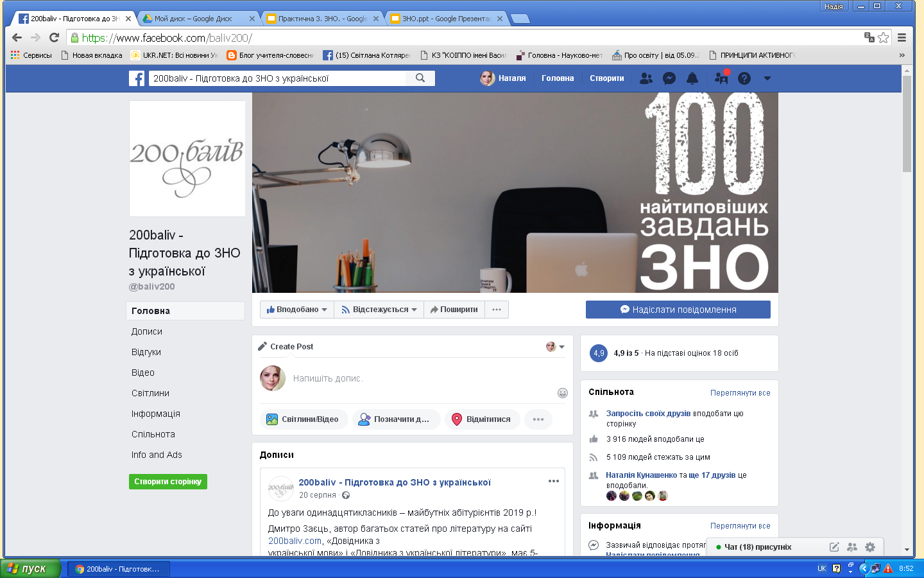Screen dimensions: 924x578
Task: Open post options three dots menu
Action: click(x=554, y=481)
